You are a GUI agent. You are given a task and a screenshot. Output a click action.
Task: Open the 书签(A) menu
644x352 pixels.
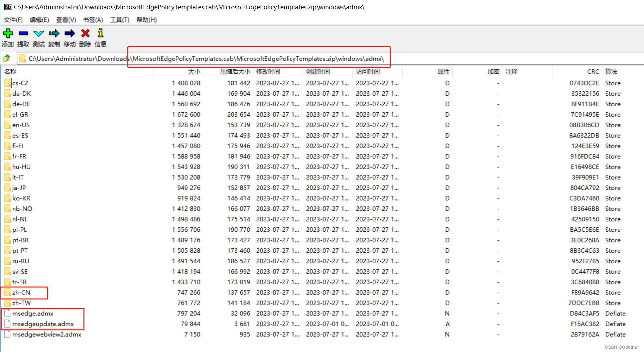[92, 20]
